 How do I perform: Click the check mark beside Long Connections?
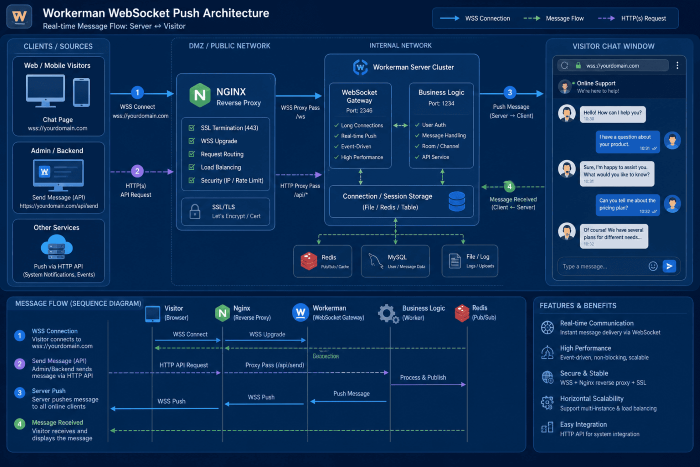click(x=337, y=125)
